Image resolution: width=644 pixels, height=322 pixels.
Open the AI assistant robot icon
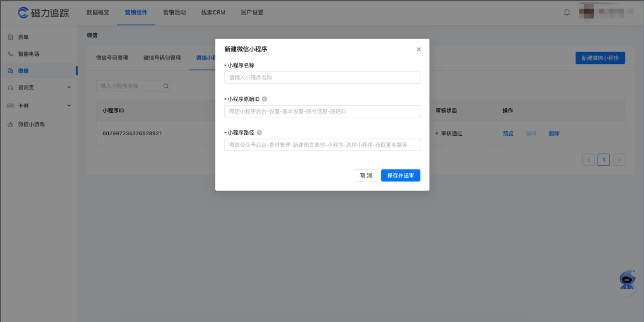[627, 280]
